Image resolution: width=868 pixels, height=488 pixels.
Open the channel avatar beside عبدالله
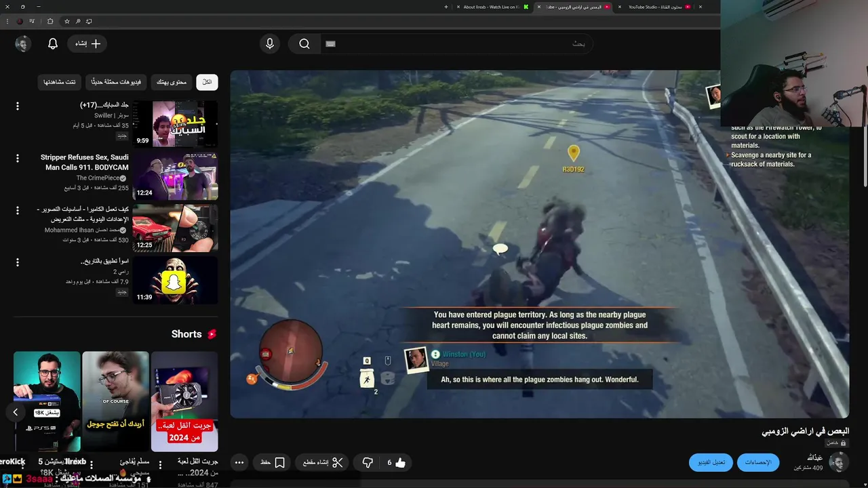tap(839, 462)
